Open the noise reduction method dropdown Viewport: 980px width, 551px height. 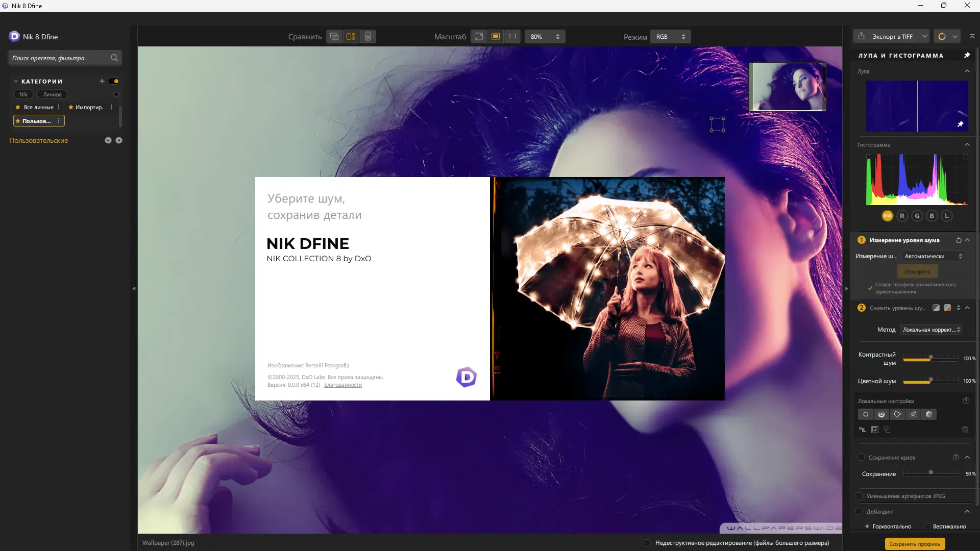931,330
